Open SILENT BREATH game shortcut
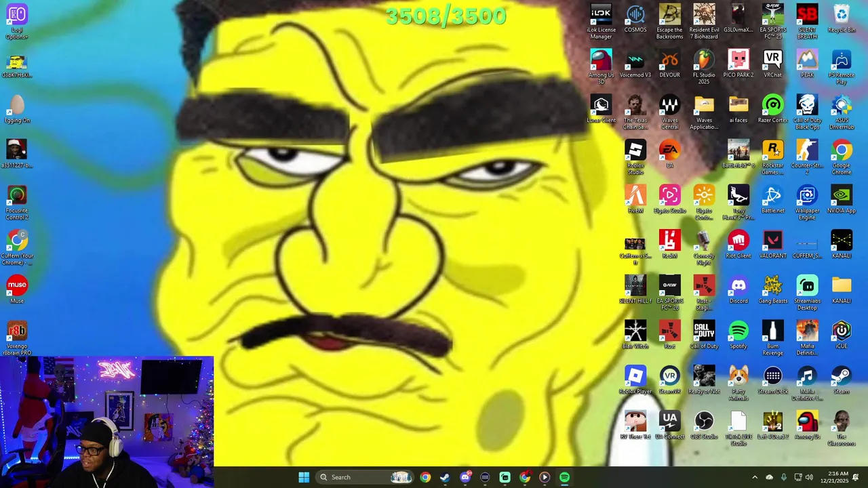Viewport: 868px width, 488px height. (x=807, y=22)
